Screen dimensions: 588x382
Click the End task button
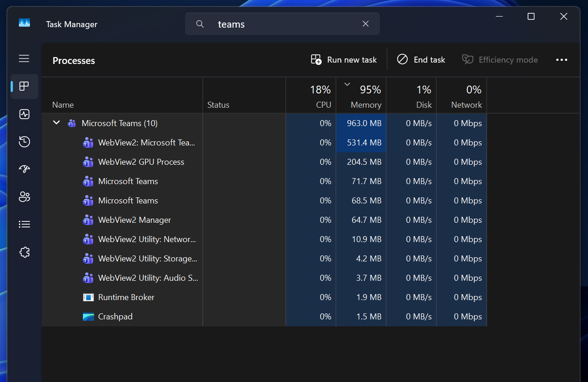point(421,60)
